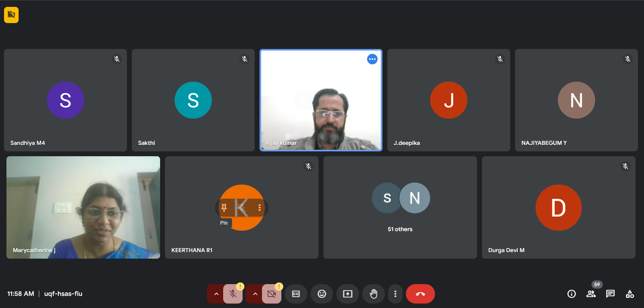Open the activities icon
Screen dimensions: 644x308
630,294
